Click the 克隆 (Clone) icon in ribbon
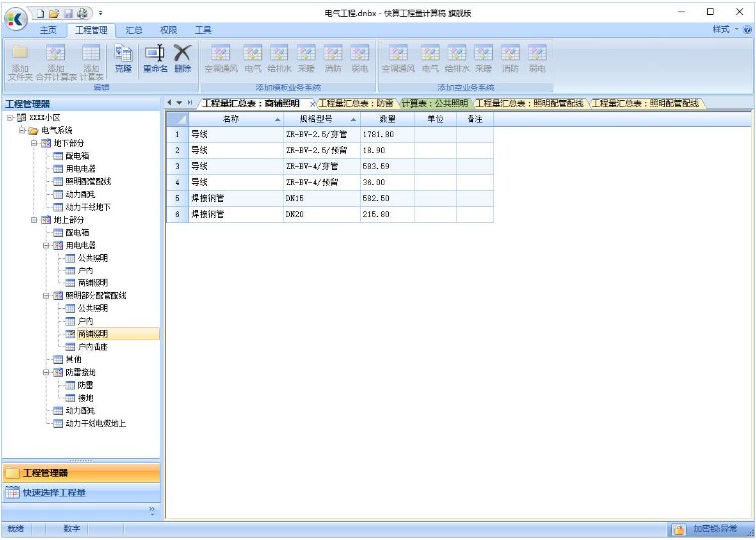Image resolution: width=756 pixels, height=540 pixels. 123,56
